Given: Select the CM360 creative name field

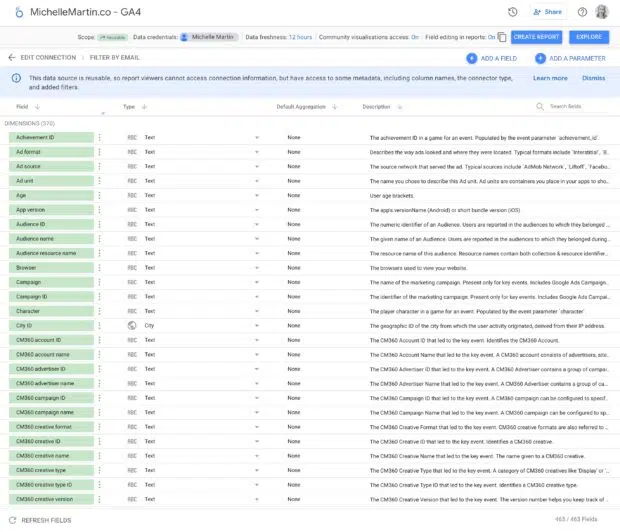Looking at the screenshot, I should 51,456.
